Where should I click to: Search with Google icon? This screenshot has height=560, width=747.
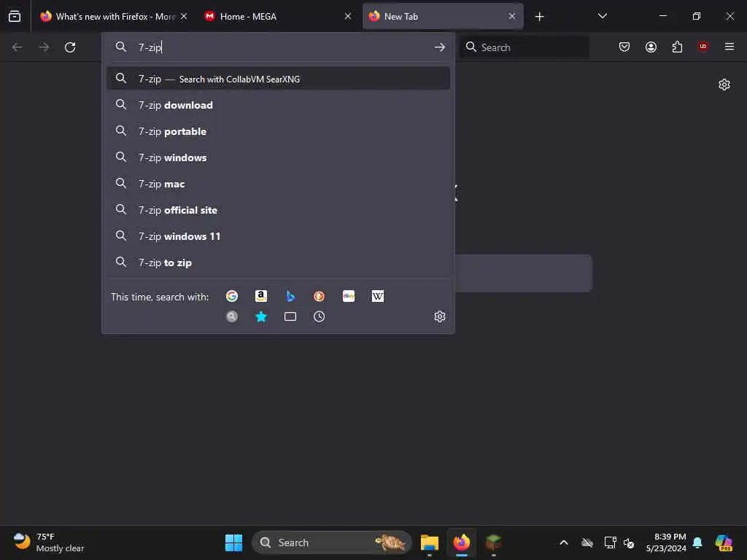click(x=232, y=296)
